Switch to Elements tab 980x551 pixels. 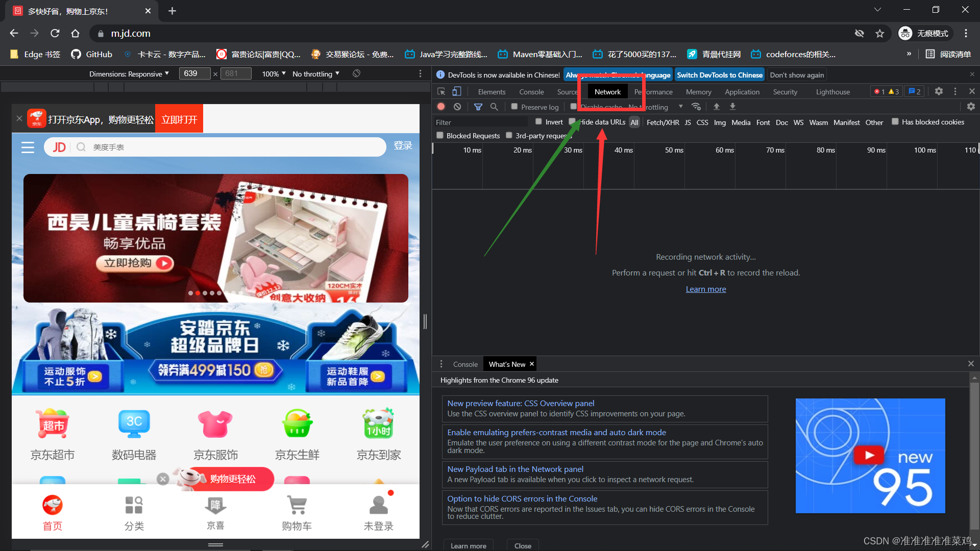tap(492, 92)
